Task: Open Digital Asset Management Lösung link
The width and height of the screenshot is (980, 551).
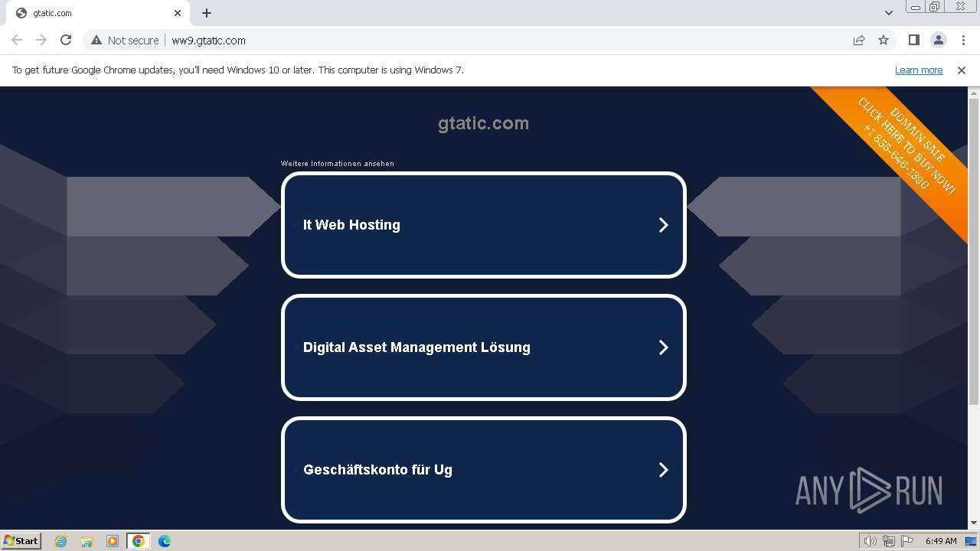Action: coord(484,347)
